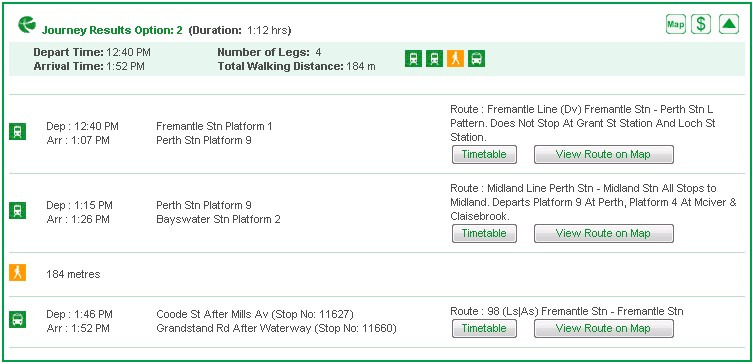
Task: Select bus icon in legs summary
Action: click(476, 59)
